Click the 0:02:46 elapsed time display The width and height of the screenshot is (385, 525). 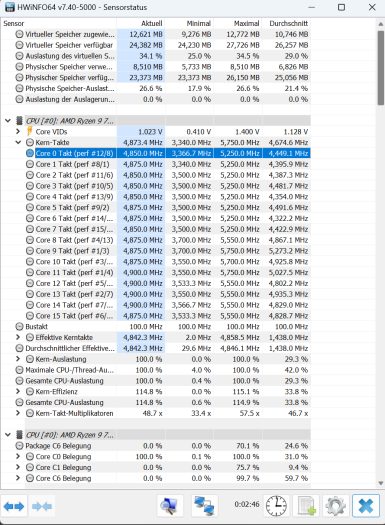click(247, 504)
